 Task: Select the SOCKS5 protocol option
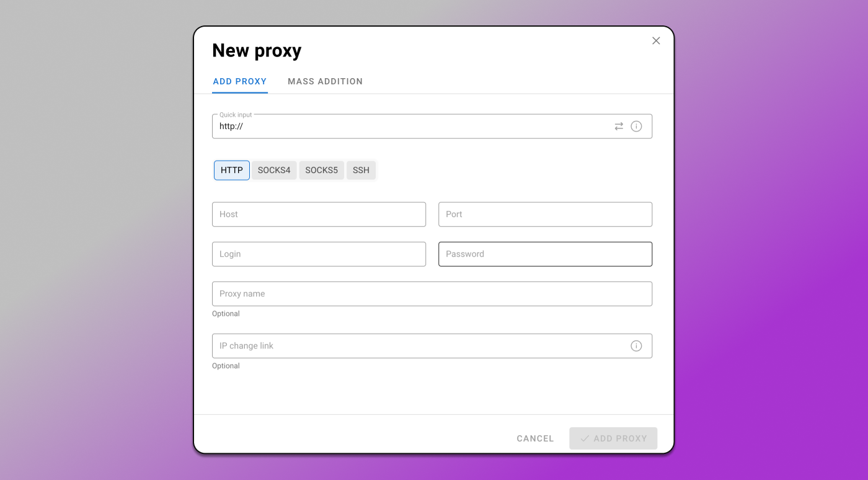[321, 170]
